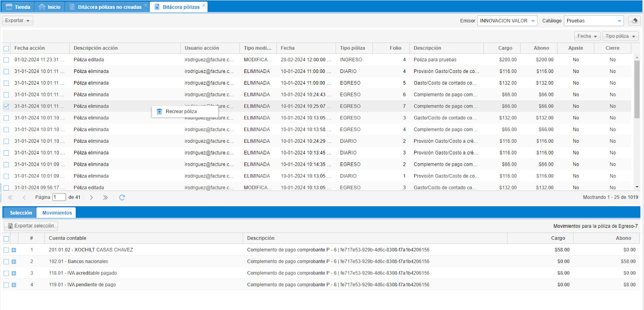644x310 pixels.
Task: Open the Emisor dropdown
Action: 533,21
